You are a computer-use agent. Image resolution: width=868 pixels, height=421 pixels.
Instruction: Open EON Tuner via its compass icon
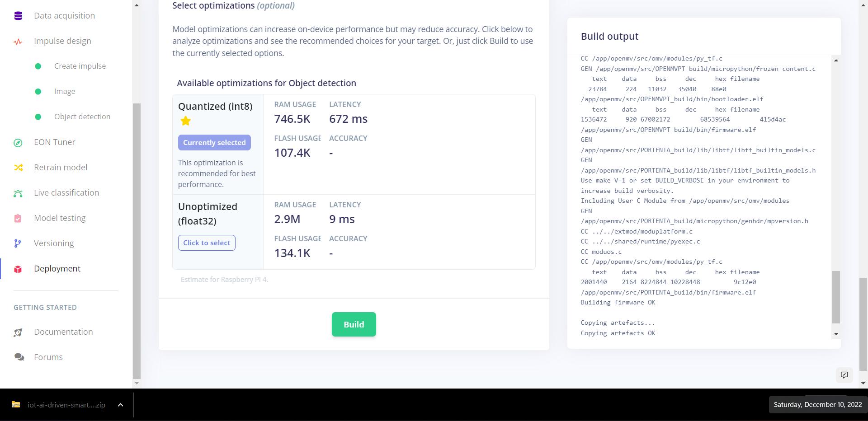18,143
